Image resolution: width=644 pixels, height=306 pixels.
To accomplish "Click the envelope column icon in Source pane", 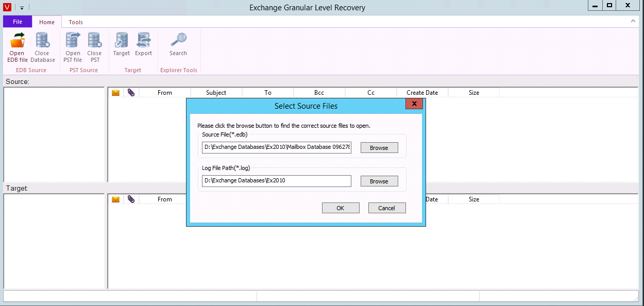I will pos(116,93).
